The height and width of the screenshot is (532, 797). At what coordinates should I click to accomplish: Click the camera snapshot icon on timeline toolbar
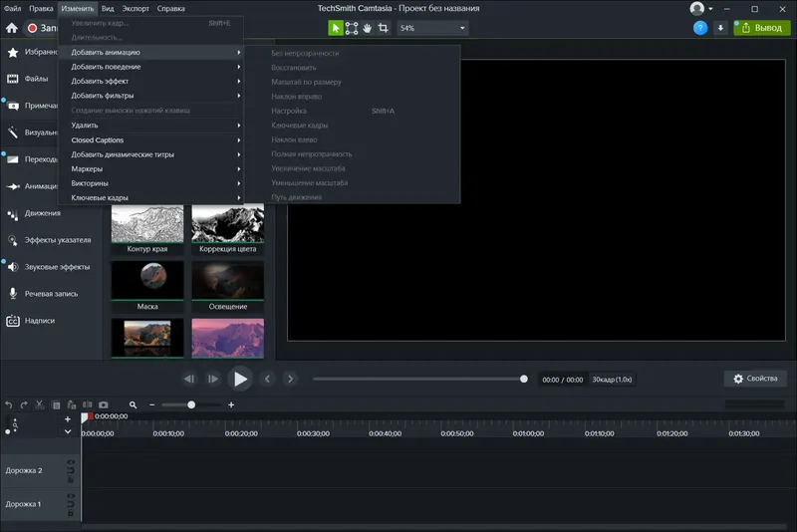104,404
